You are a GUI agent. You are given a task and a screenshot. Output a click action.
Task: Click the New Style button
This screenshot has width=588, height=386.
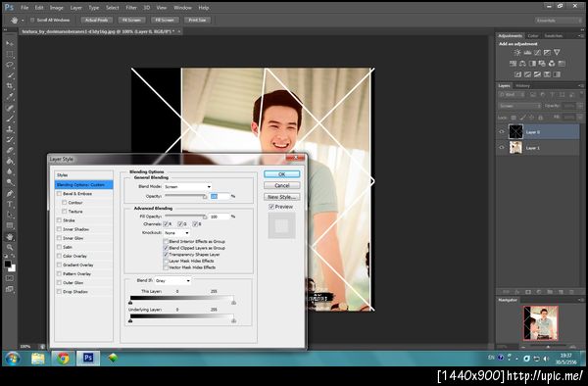coord(281,197)
